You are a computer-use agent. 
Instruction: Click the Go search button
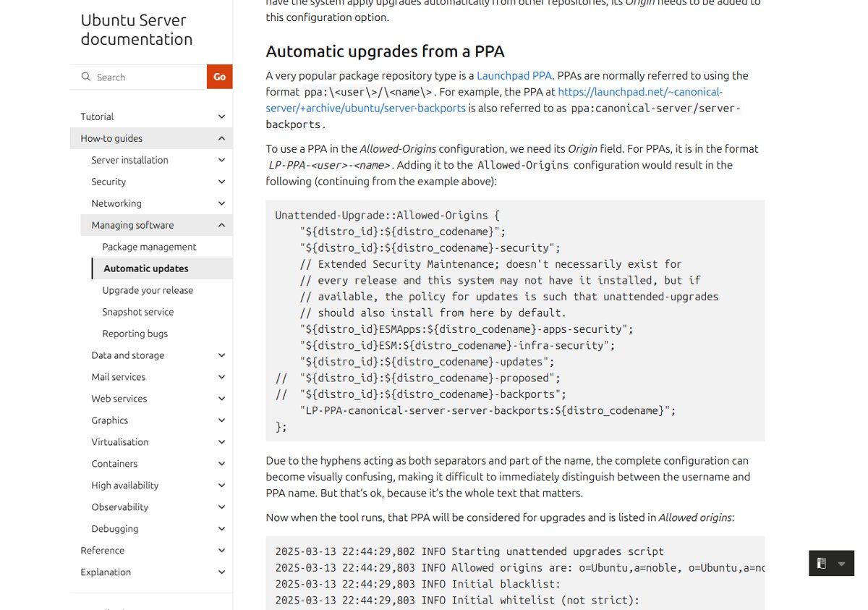click(219, 77)
